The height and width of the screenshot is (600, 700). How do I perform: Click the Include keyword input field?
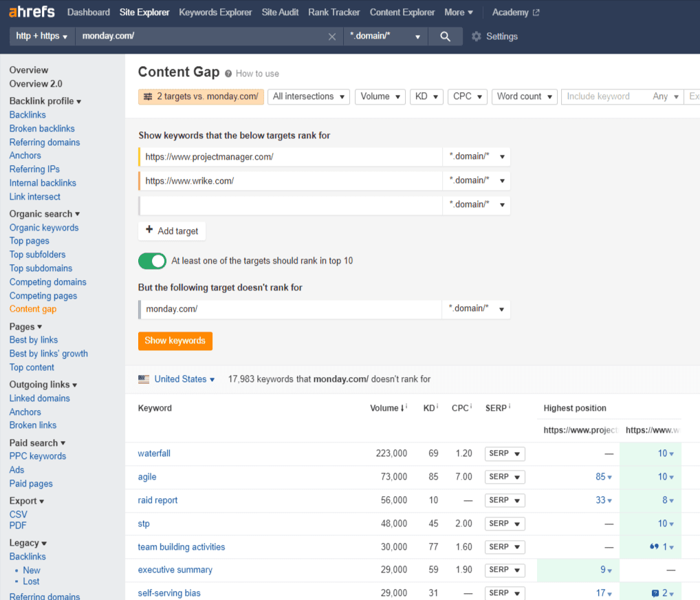[605, 96]
